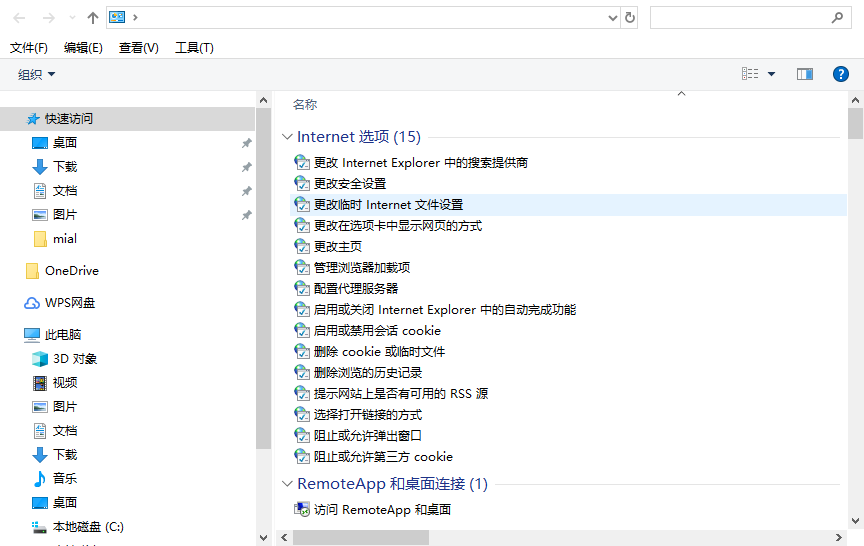Image resolution: width=864 pixels, height=546 pixels.
Task: Click icon beside 提示网站上是否有可用的 RSS 源
Action: point(302,393)
